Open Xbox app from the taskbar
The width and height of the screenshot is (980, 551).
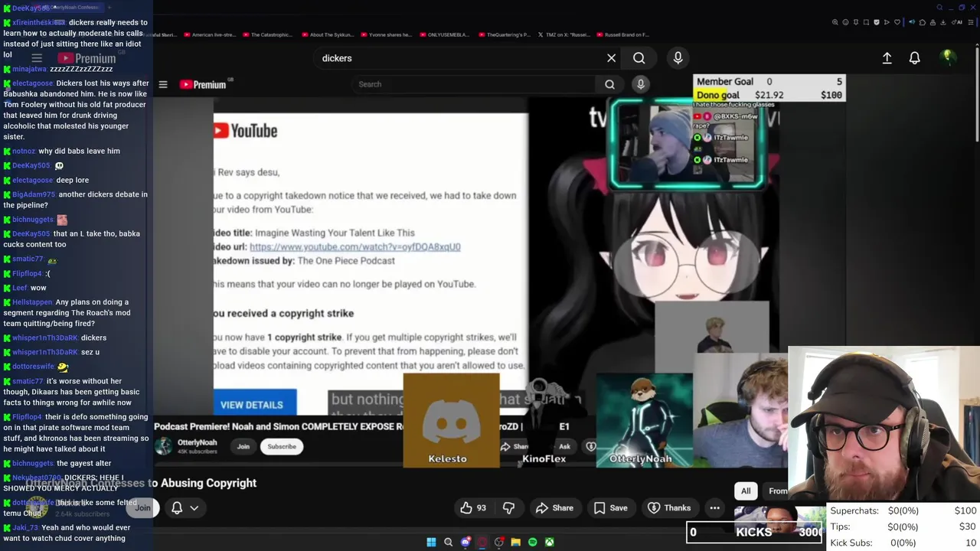click(549, 542)
